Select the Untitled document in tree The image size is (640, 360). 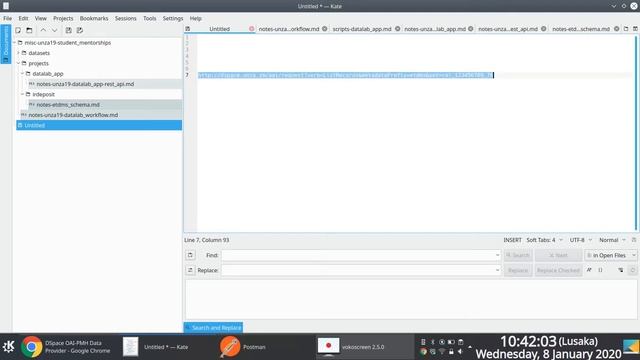click(x=99, y=125)
